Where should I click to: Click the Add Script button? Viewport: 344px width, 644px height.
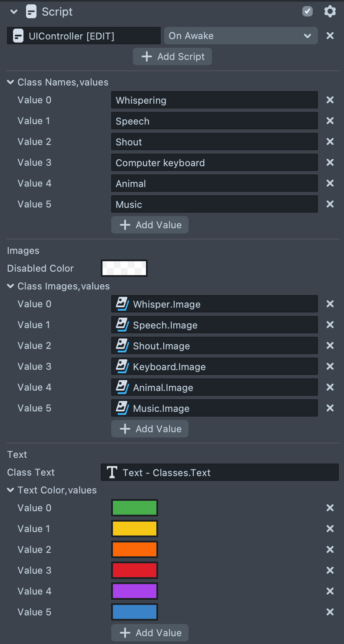172,56
